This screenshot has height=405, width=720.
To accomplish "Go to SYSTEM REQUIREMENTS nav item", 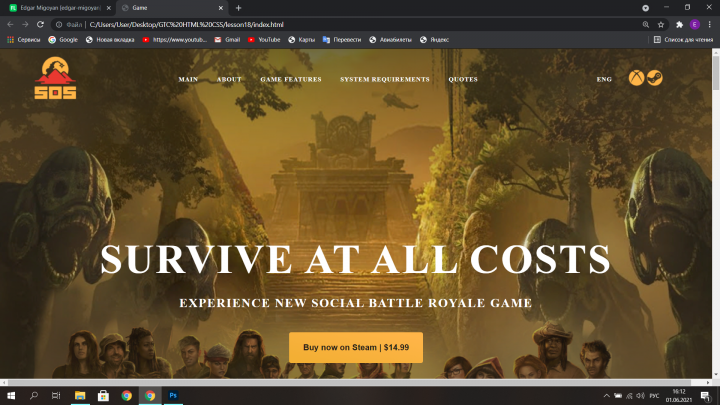I will 385,79.
